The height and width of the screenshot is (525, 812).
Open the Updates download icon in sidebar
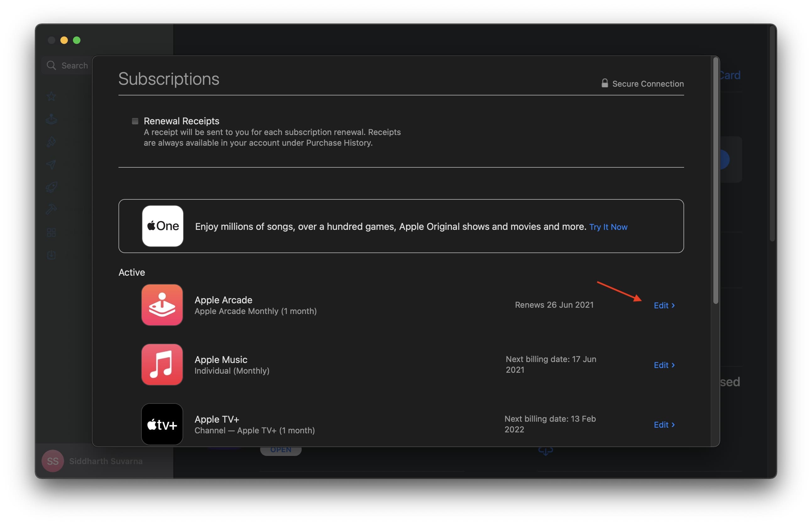point(51,255)
